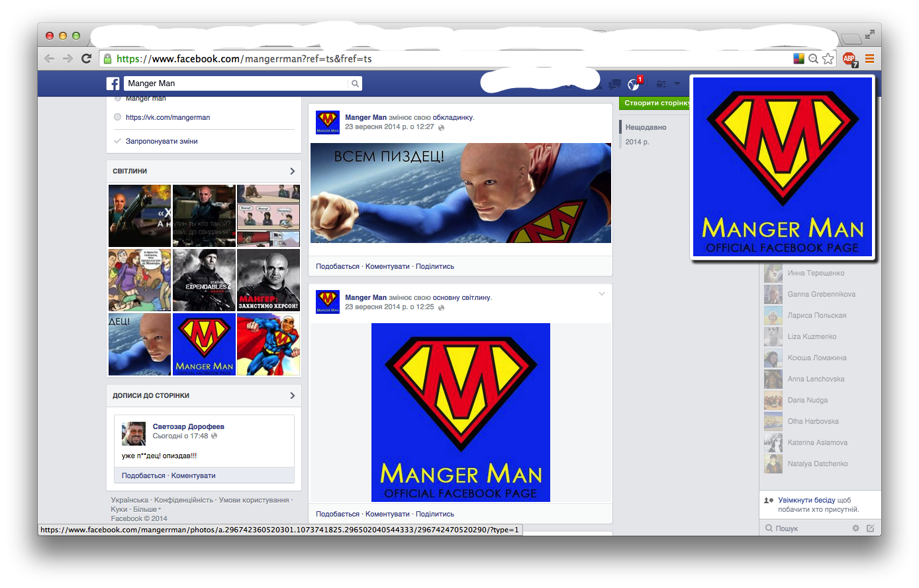Click Manger Man avatar on cover update post
The width and height of the screenshot is (919, 588).
click(328, 122)
